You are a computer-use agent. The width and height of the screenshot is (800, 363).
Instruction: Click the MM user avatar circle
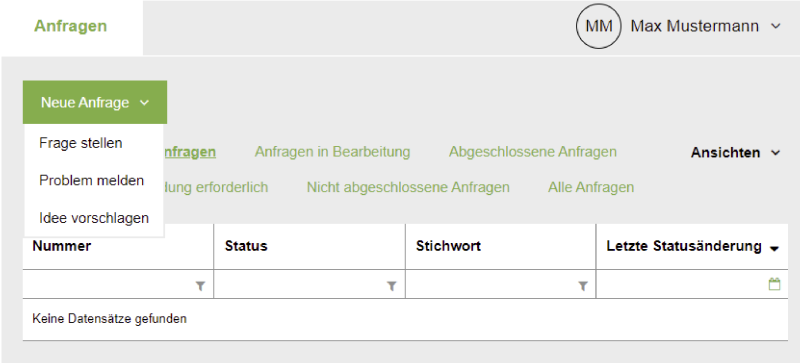pyautogui.click(x=598, y=26)
